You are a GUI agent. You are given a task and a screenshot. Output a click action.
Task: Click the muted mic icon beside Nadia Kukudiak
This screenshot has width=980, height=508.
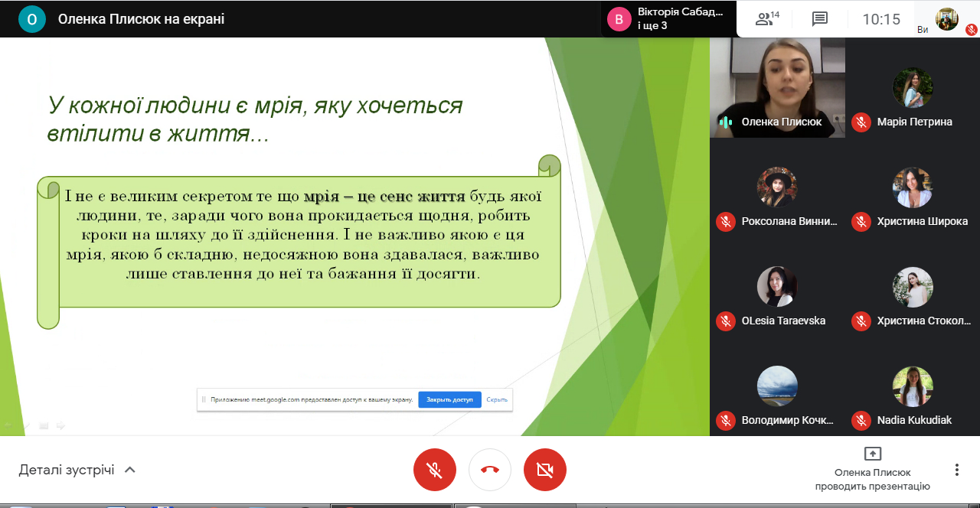861,420
